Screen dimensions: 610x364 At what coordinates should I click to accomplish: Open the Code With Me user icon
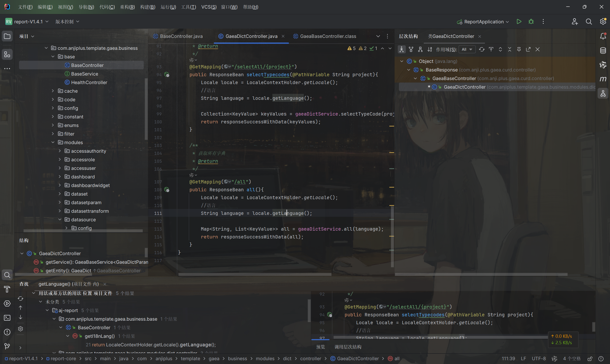point(575,22)
